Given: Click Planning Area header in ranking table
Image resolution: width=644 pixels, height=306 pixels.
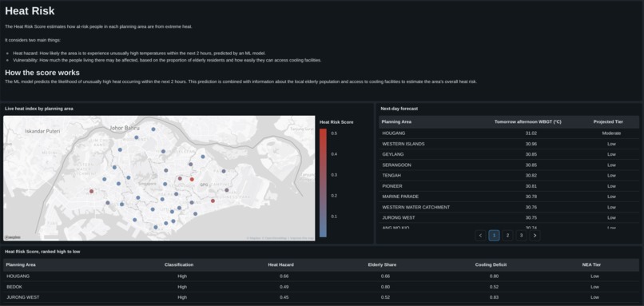Looking at the screenshot, I should pos(21,265).
